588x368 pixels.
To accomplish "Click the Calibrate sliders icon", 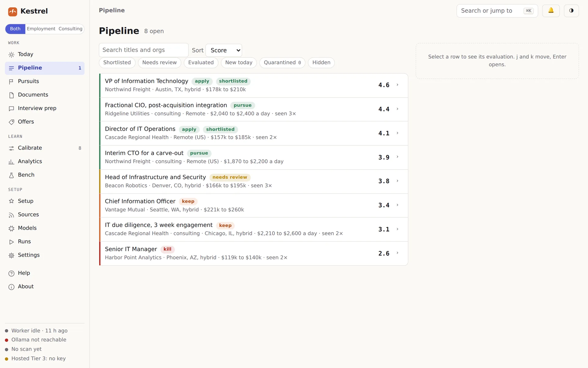I will click(x=11, y=148).
